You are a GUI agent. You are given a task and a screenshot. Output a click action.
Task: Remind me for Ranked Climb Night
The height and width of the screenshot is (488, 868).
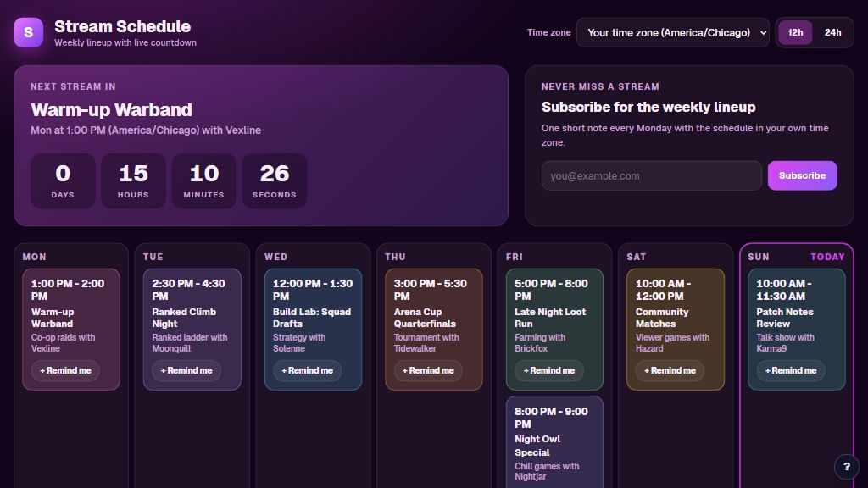[x=186, y=371]
